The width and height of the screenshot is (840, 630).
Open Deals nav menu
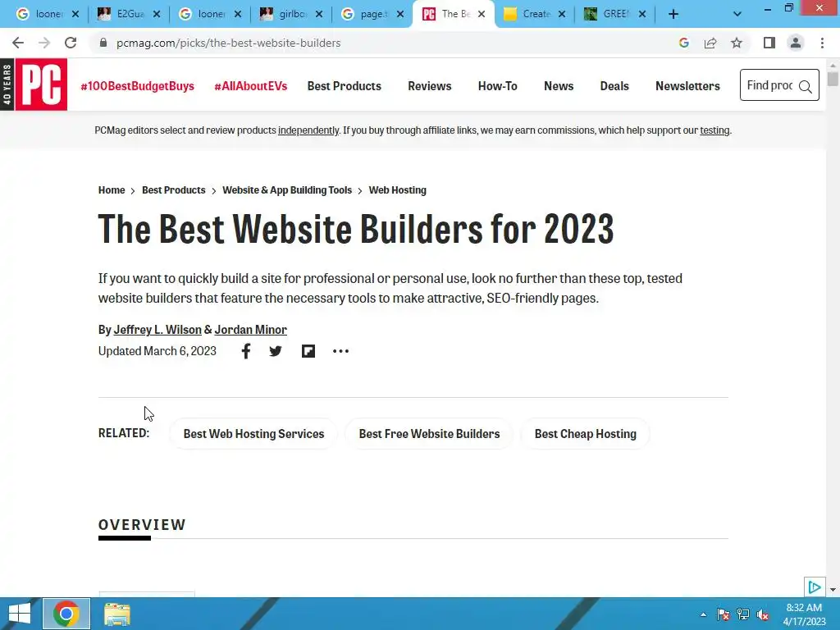(x=614, y=86)
